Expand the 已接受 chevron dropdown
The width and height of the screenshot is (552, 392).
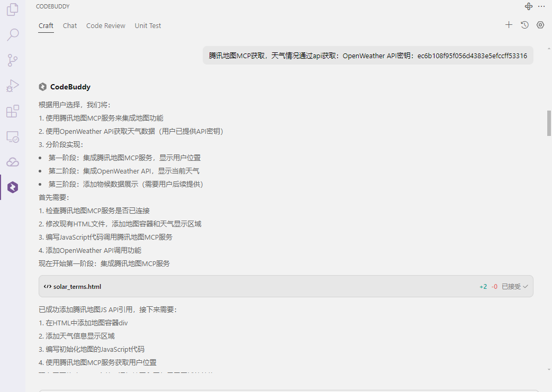(x=525, y=286)
